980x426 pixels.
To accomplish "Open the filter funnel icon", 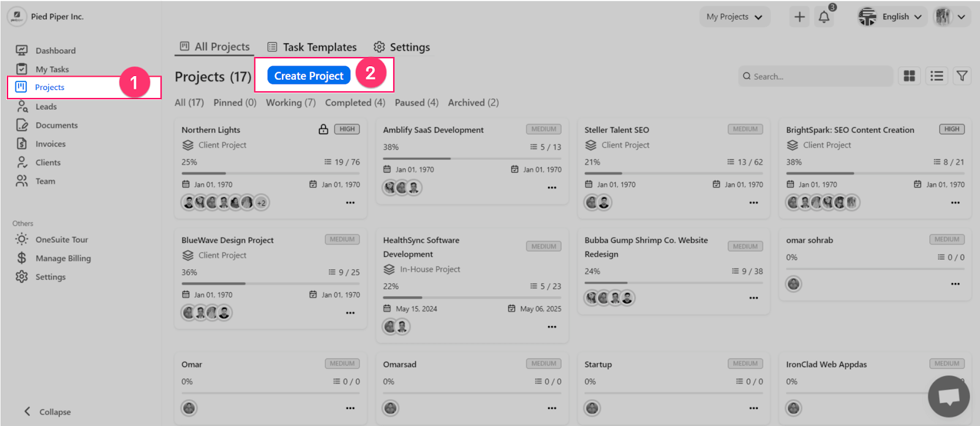I will point(962,76).
